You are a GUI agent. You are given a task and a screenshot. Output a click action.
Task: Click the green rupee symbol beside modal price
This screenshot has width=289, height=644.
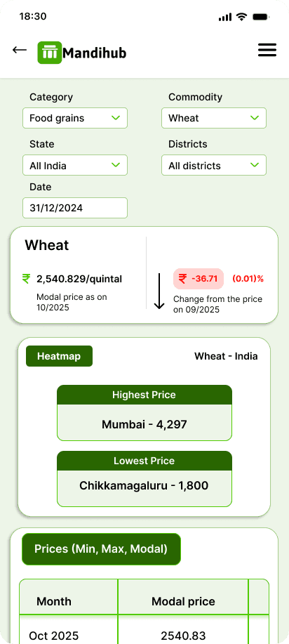pyautogui.click(x=26, y=279)
